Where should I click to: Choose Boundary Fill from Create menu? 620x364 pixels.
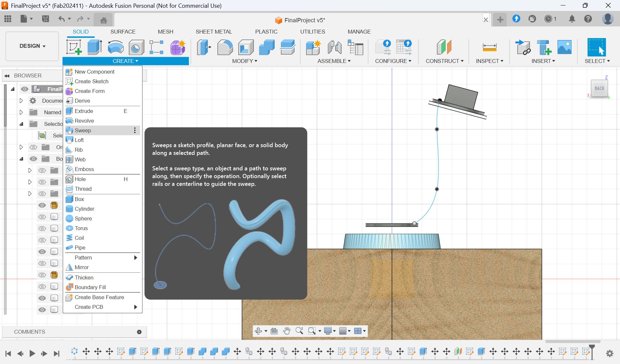click(x=103, y=287)
